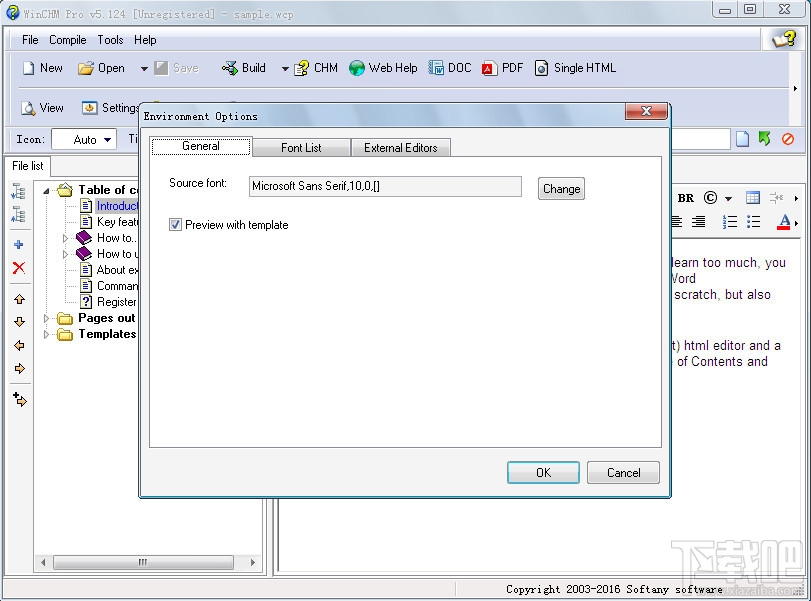Image resolution: width=811 pixels, height=601 pixels.
Task: Expand the Open button's dropdown arrow
Action: coord(144,68)
